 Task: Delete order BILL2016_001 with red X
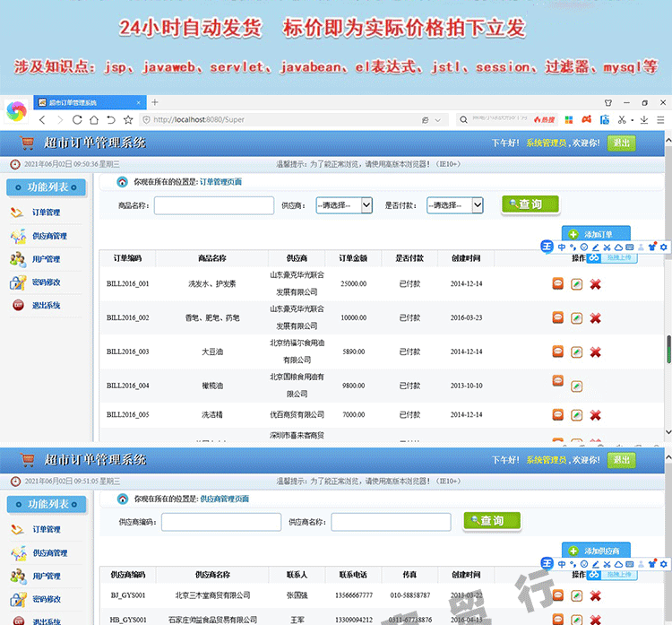click(x=595, y=284)
